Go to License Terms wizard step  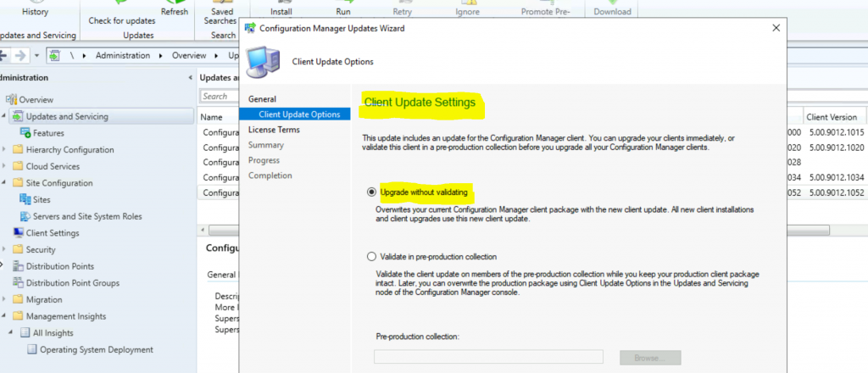274,130
